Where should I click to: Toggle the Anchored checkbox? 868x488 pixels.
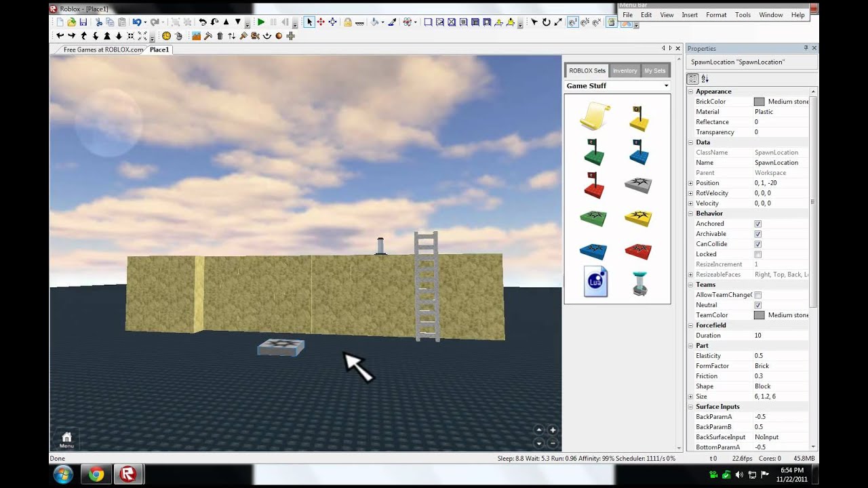(757, 224)
